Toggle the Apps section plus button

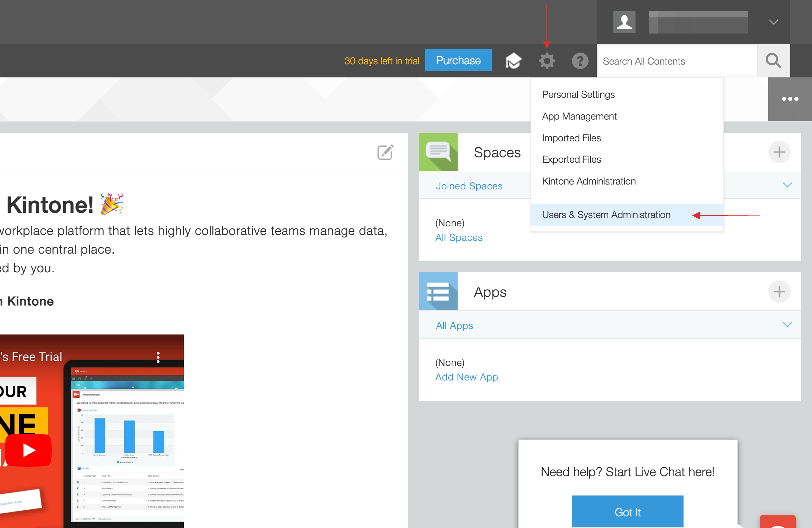(x=780, y=291)
